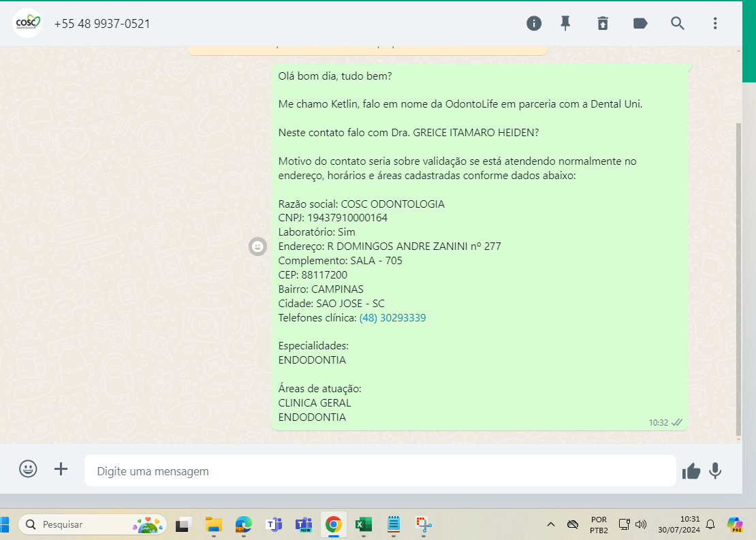Change the POR PTB2 keyboard language
The image size is (756, 540).
pyautogui.click(x=599, y=524)
